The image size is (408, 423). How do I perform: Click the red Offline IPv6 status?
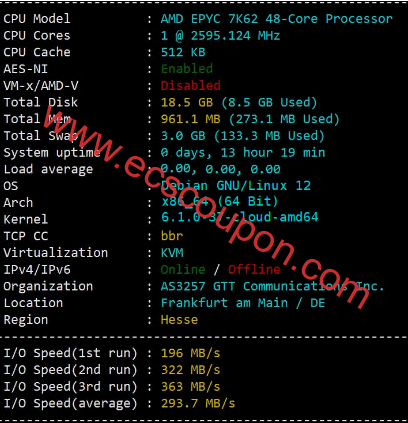(254, 269)
